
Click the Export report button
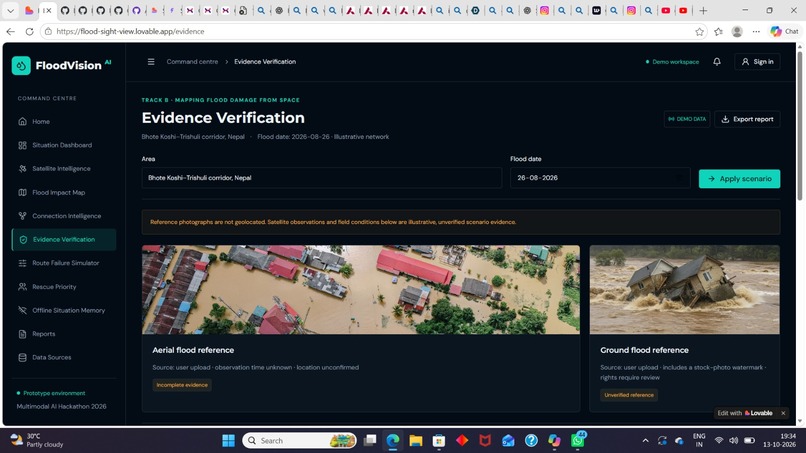[x=747, y=119]
